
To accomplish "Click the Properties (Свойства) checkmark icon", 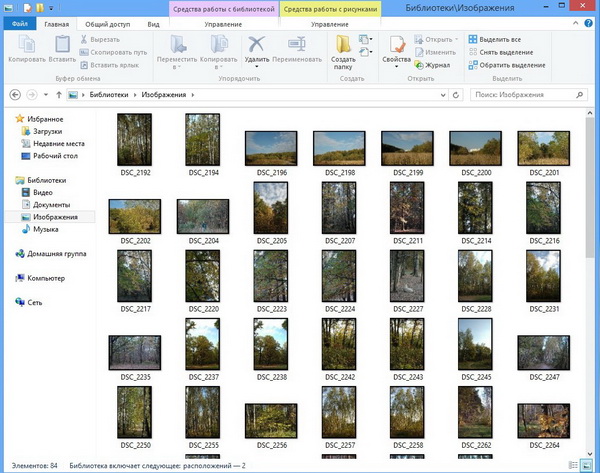I will point(396,46).
